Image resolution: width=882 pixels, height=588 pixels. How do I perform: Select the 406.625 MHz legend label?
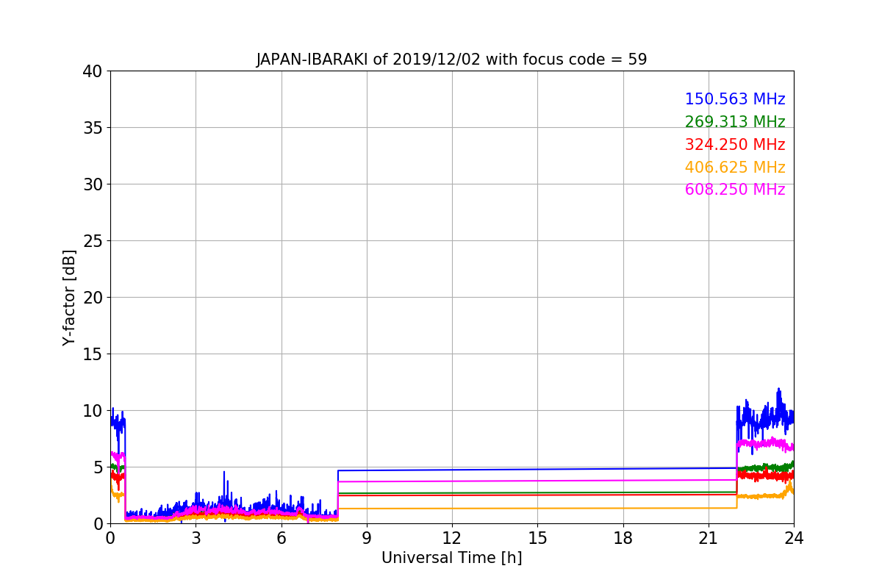pyautogui.click(x=735, y=168)
